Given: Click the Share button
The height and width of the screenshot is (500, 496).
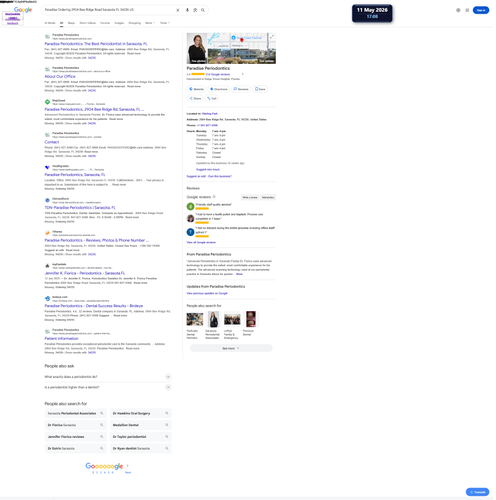Looking at the screenshot, I should [195, 98].
